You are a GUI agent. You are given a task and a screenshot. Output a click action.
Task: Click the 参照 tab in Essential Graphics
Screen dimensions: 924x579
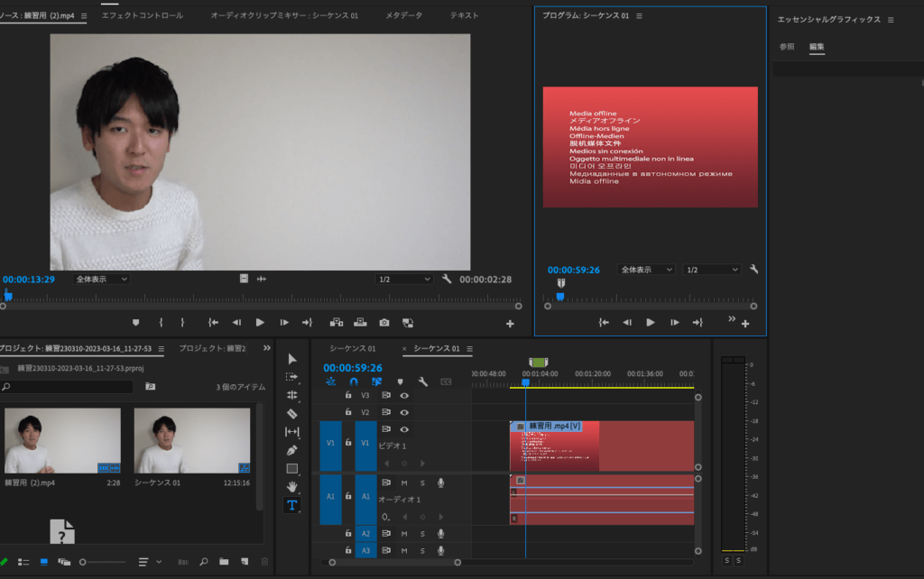click(787, 47)
